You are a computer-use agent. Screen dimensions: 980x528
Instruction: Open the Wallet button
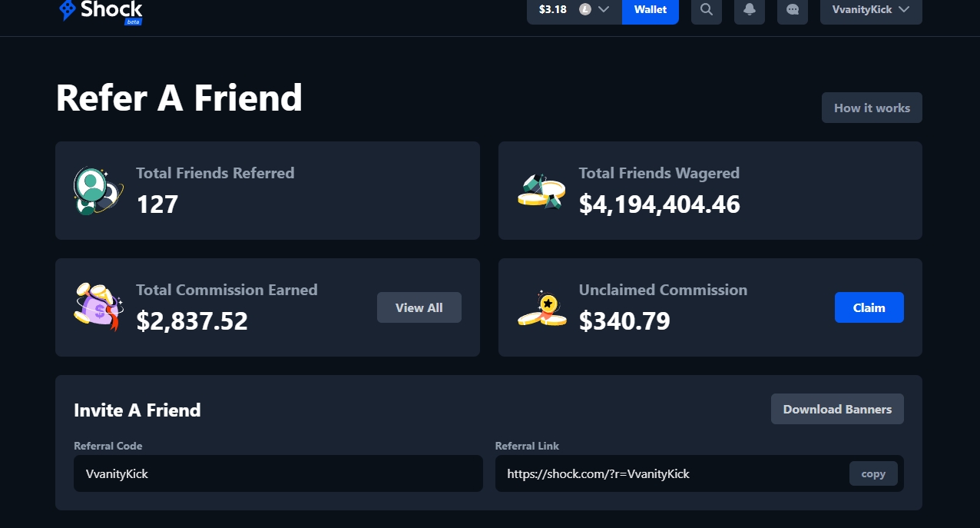651,10
